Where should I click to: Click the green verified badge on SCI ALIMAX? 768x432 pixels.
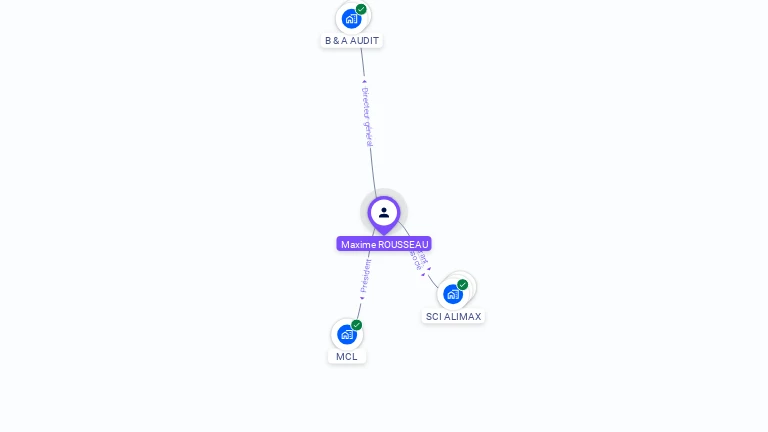point(462,285)
